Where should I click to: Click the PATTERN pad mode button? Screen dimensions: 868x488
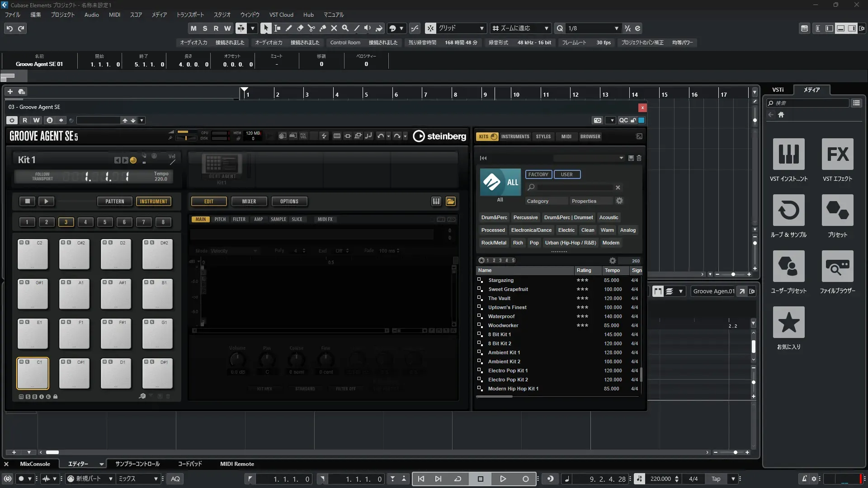[x=114, y=202]
